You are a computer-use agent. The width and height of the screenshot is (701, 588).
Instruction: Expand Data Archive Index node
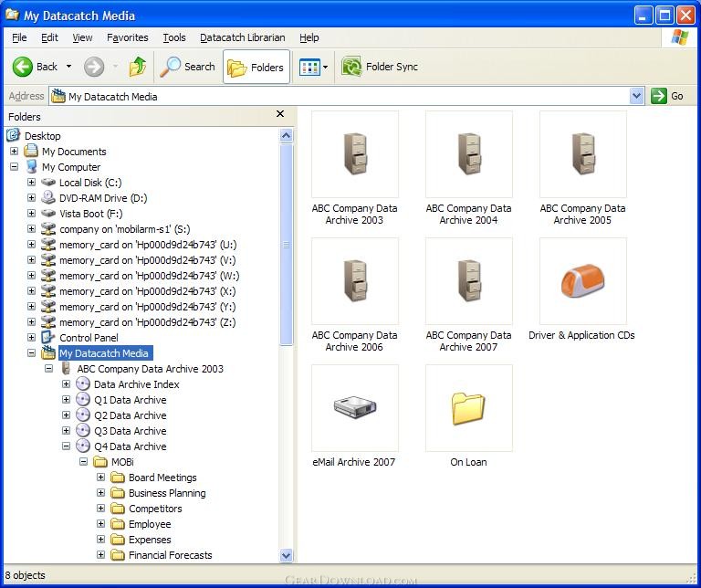tap(66, 383)
